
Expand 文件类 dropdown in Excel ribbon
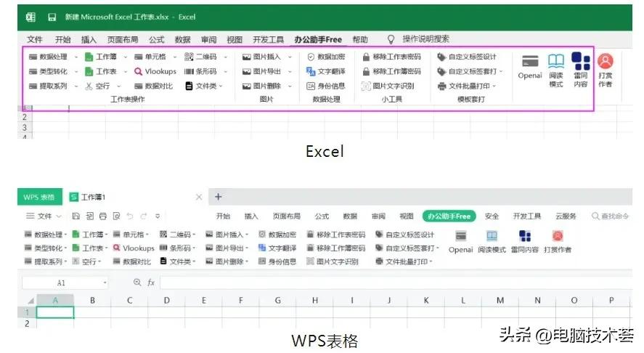tap(221, 86)
